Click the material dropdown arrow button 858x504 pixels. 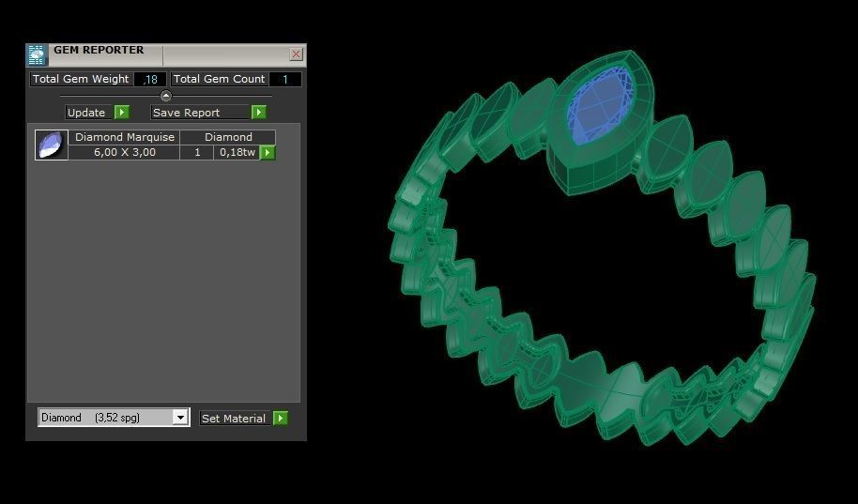180,418
